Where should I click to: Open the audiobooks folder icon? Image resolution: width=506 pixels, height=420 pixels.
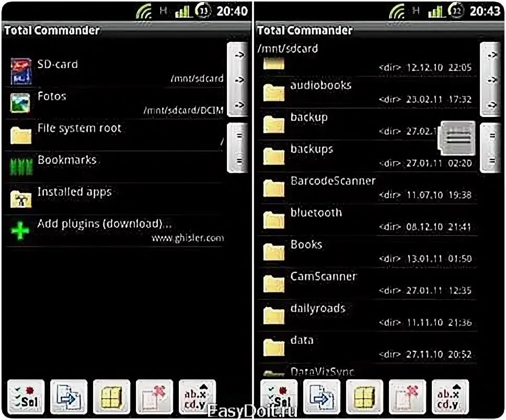click(x=274, y=92)
